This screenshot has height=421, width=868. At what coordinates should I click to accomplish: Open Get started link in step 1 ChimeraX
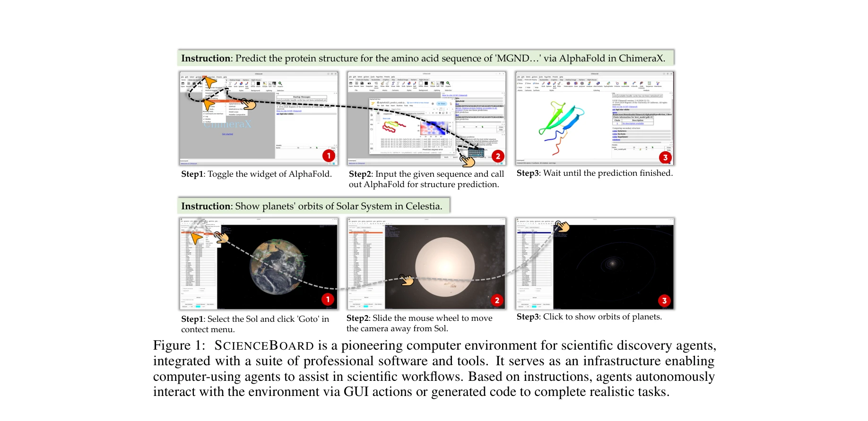227,134
